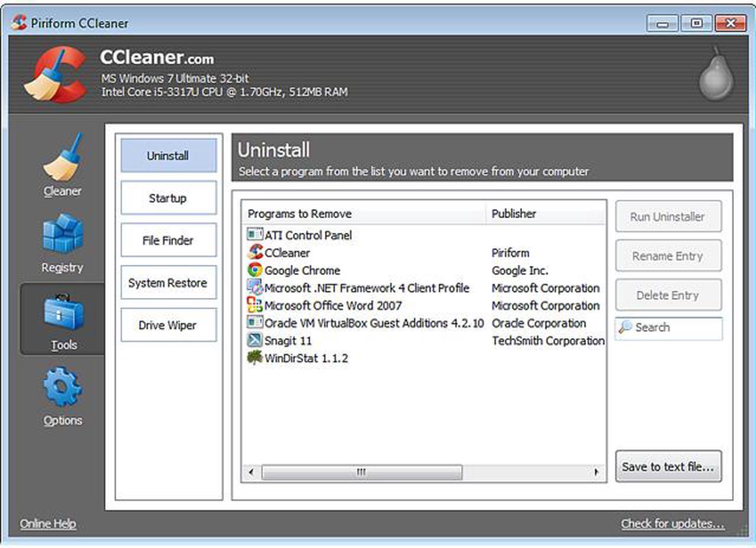Select Microsoft Office Word 2007 entry
The image size is (756, 548).
tap(333, 306)
